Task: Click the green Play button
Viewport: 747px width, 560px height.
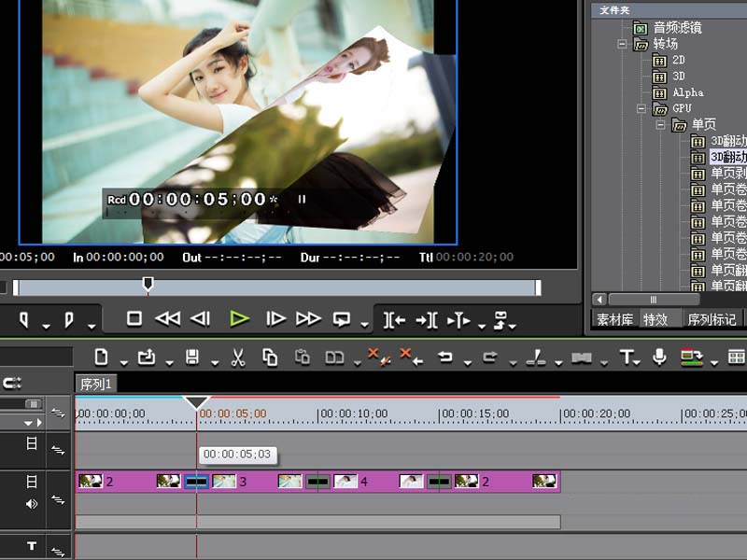Action: pyautogui.click(x=239, y=318)
